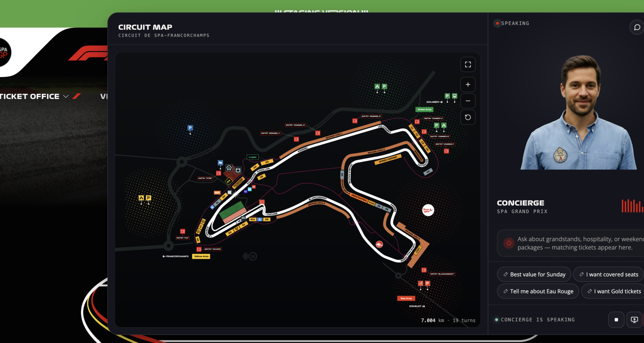Screen dimensions: 644x343
Task: Click the Francorchamps direction label
Action: (x=175, y=256)
